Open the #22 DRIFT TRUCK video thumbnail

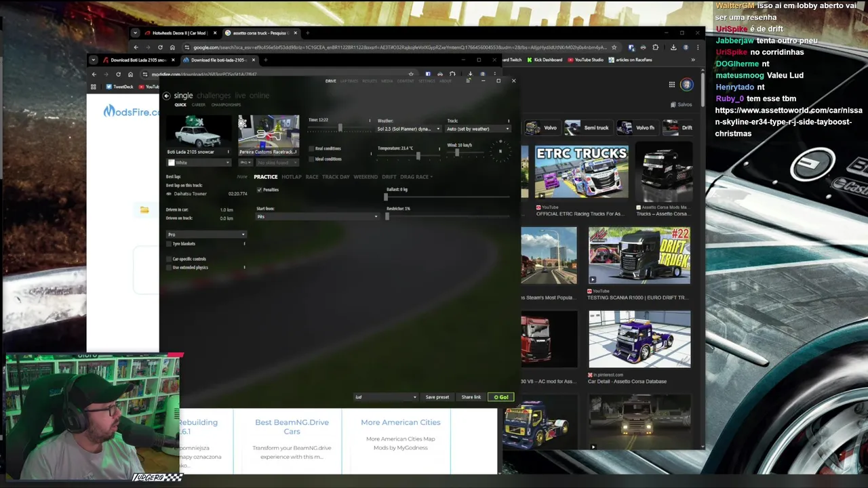(x=639, y=256)
